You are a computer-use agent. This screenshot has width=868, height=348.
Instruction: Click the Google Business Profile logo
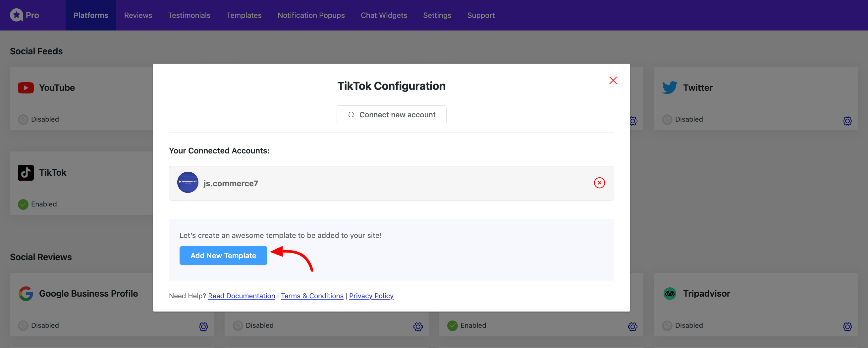[26, 293]
